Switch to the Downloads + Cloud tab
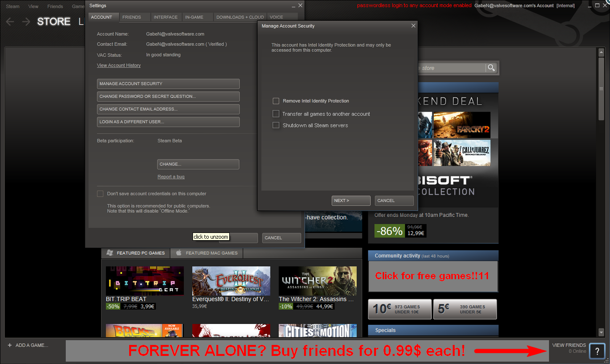This screenshot has width=610, height=364. click(x=240, y=17)
